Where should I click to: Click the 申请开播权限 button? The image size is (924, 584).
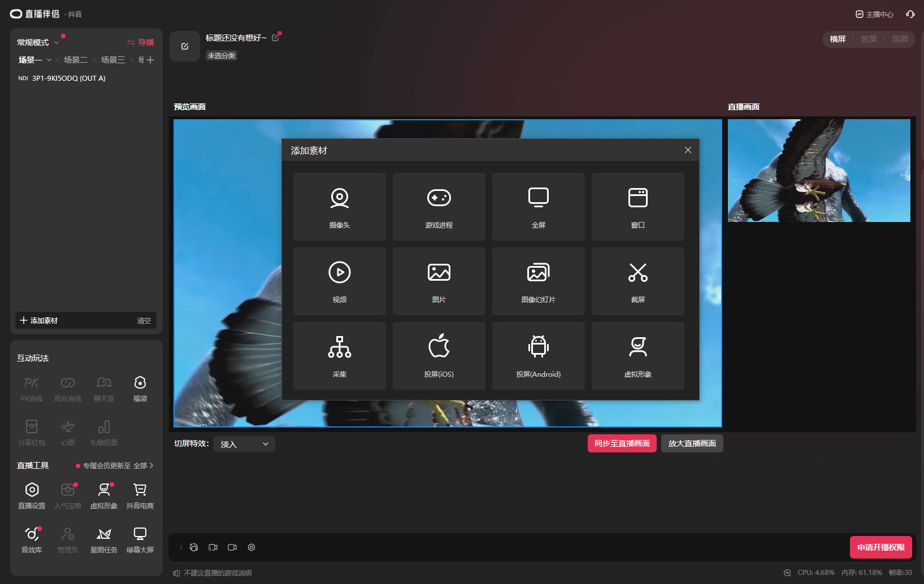click(880, 547)
